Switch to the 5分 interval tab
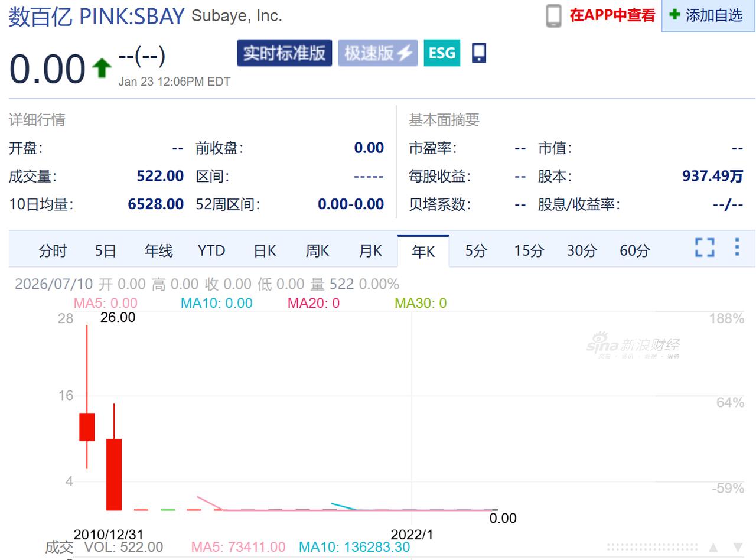The image size is (756, 560). [x=476, y=250]
